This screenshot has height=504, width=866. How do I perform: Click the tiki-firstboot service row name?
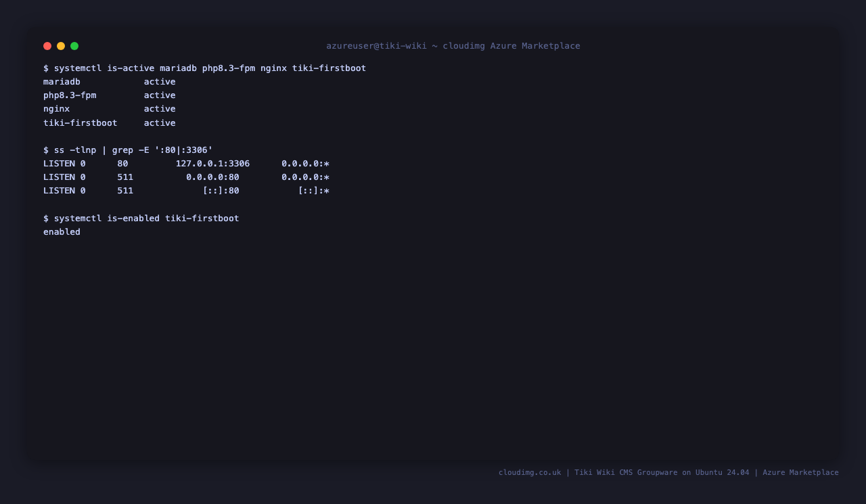81,123
